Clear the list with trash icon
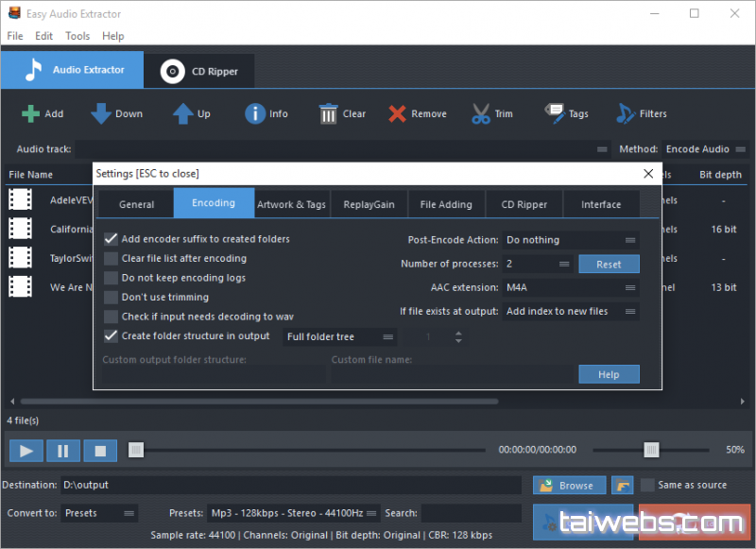 (x=328, y=114)
